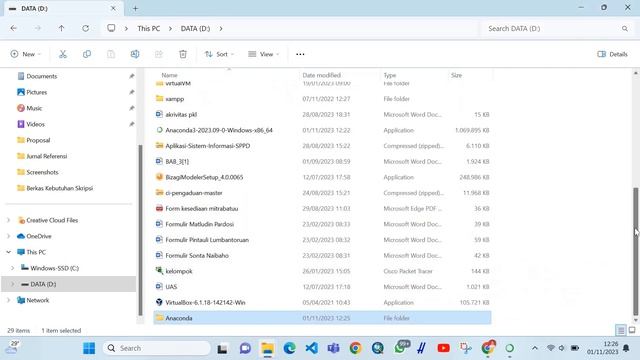Click the Paste icon in toolbar
The image size is (640, 360).
[x=111, y=54]
